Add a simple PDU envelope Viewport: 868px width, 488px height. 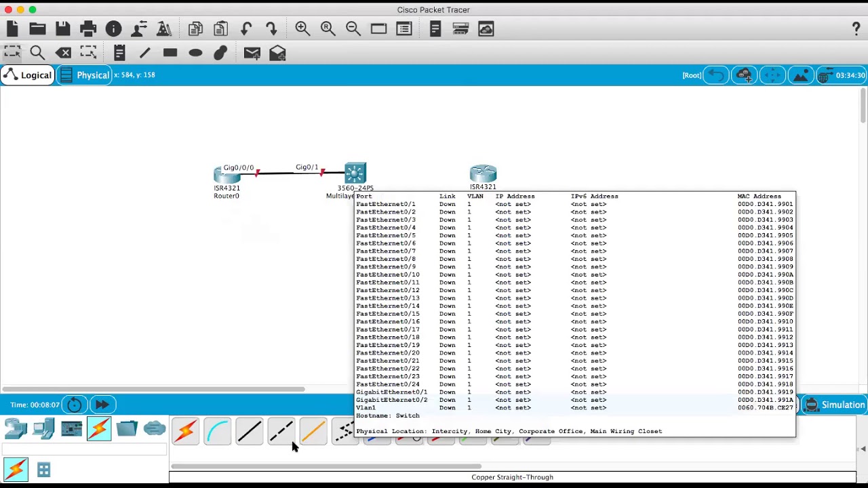point(252,53)
